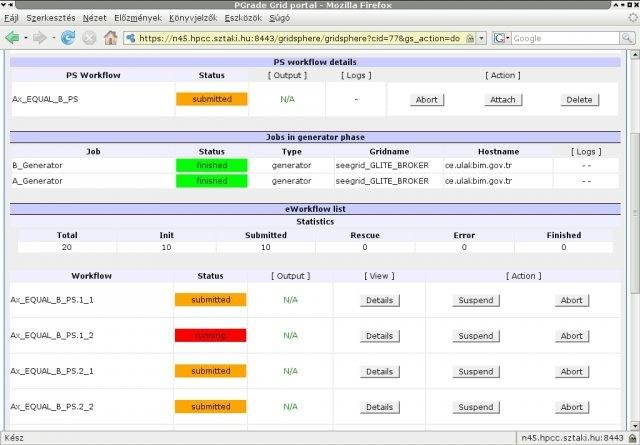Click the Ax_EQUAL_B_PS.2_2 workflow name
The width and height of the screenshot is (640, 445).
[52, 407]
